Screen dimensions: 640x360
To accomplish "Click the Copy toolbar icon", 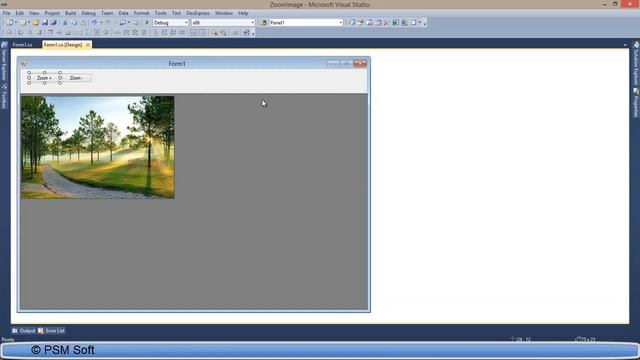I will 74,22.
